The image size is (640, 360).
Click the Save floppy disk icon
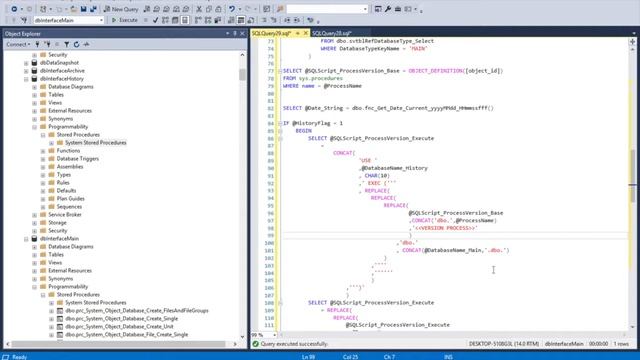pyautogui.click(x=84, y=9)
